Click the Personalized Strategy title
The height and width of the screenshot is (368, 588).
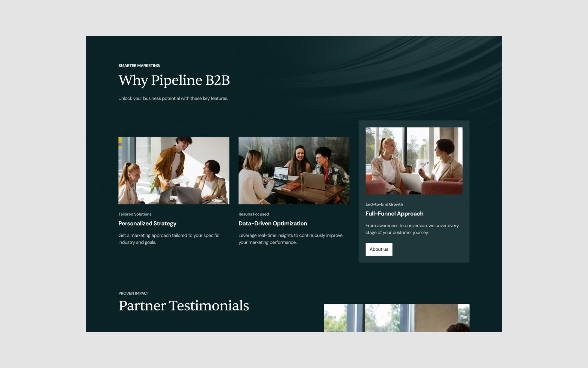pyautogui.click(x=147, y=224)
